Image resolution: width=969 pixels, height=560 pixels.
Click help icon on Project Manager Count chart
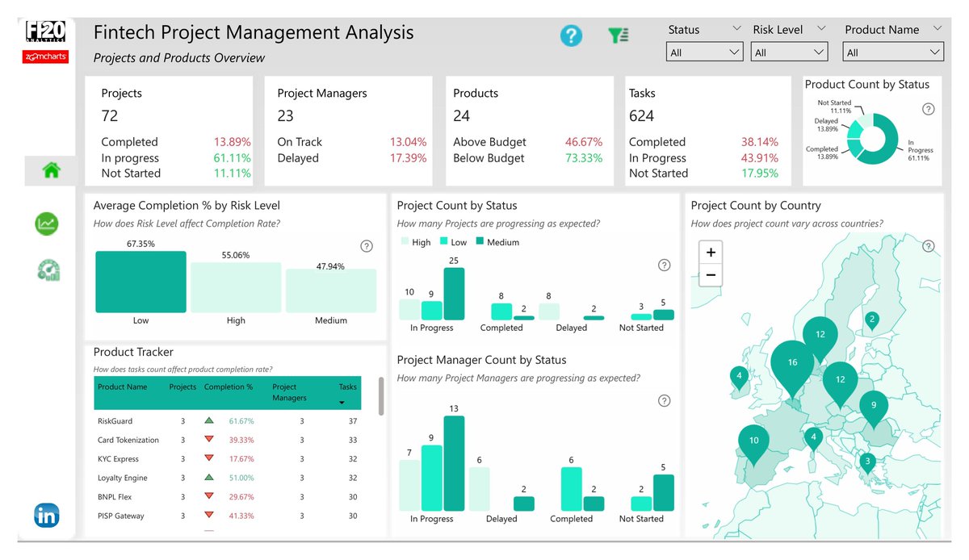point(664,400)
